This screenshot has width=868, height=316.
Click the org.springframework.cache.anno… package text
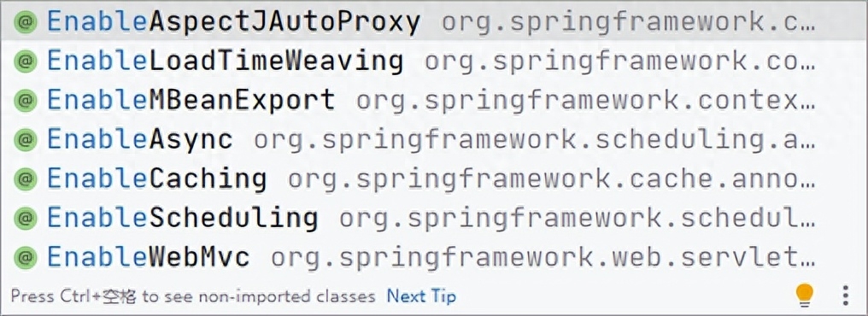point(551,180)
